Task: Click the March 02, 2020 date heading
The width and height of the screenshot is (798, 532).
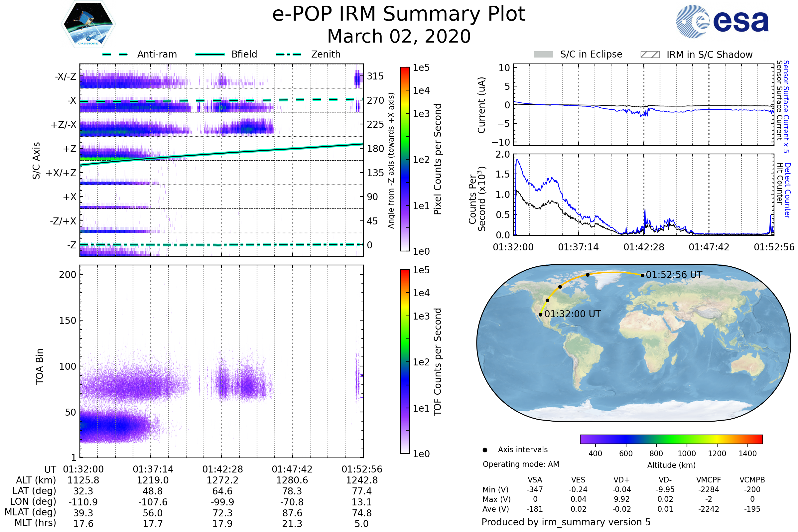Action: (x=399, y=36)
